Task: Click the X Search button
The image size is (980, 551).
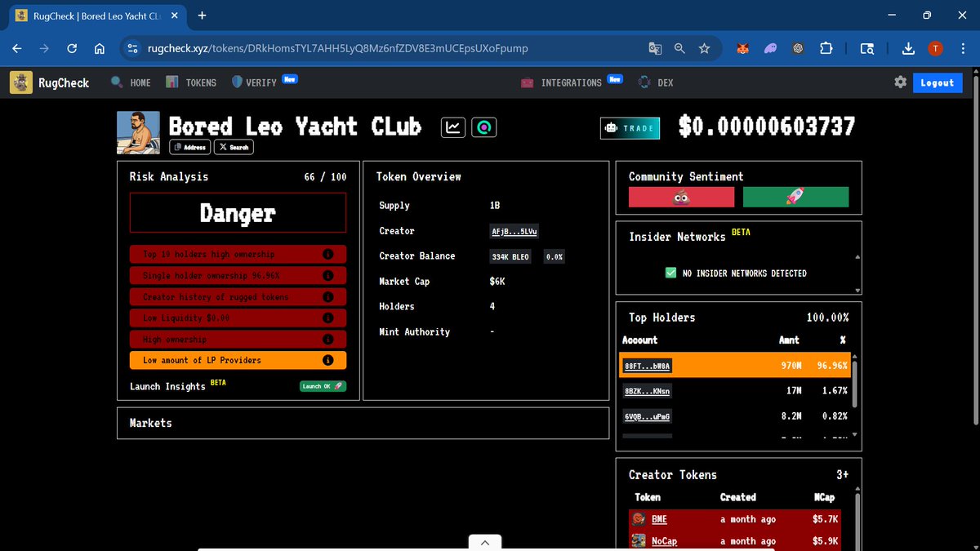Action: click(234, 148)
